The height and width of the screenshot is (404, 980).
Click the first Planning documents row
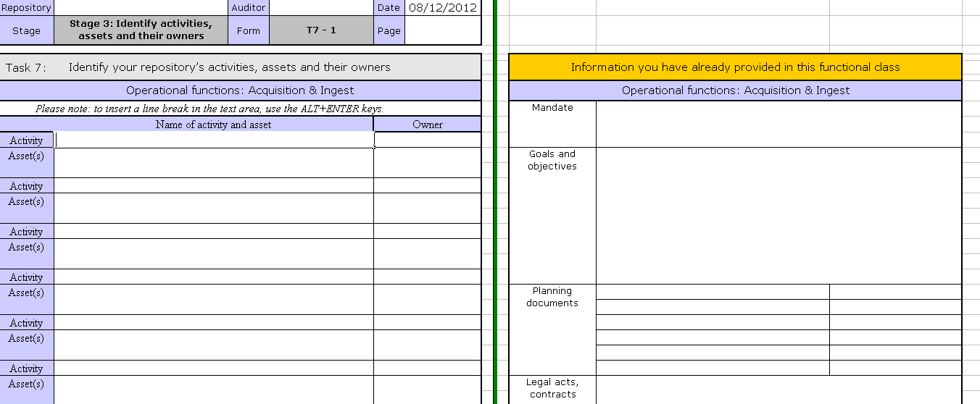coord(713,292)
